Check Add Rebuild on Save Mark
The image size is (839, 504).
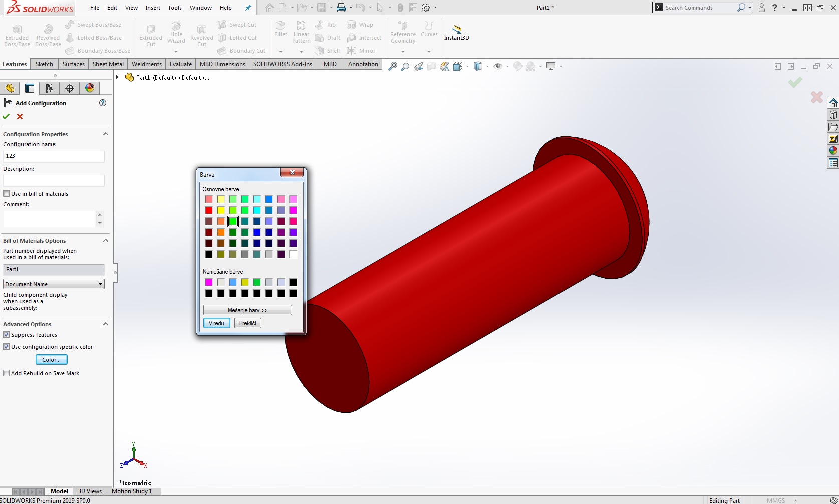tap(7, 373)
